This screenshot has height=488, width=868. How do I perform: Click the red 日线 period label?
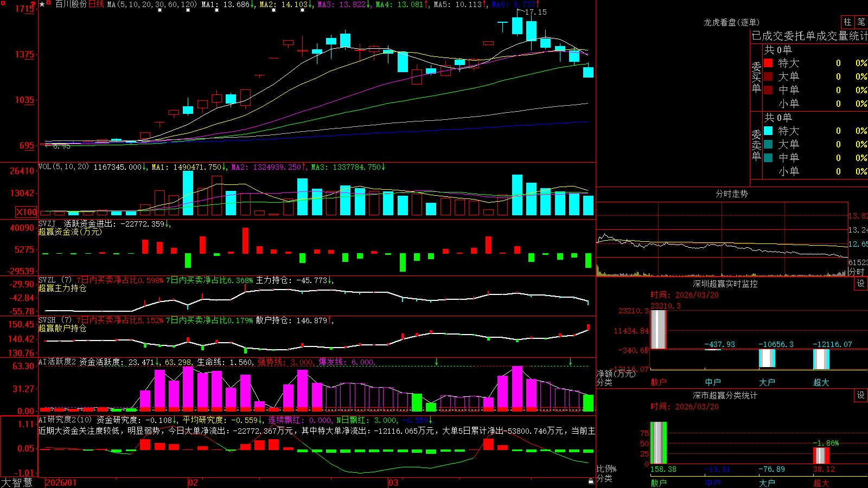pyautogui.click(x=96, y=4)
